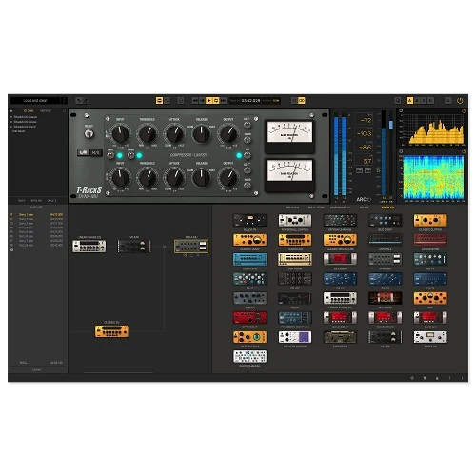Choose the Quad Lim module thumbnail
Image resolution: width=476 pixels, height=476 pixels.
pyautogui.click(x=430, y=318)
